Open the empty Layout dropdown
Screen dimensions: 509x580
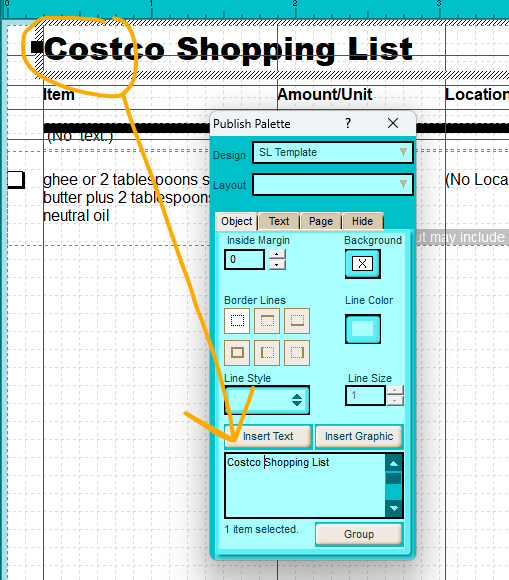click(333, 184)
